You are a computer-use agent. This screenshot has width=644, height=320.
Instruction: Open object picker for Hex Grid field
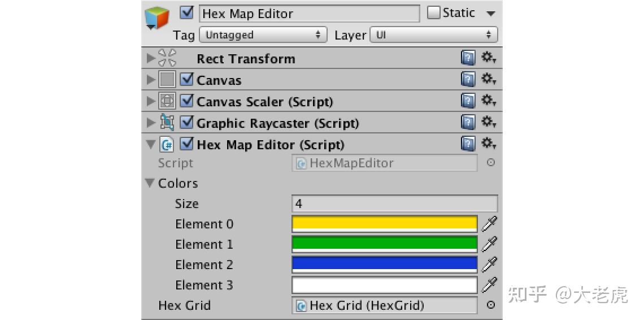(490, 305)
